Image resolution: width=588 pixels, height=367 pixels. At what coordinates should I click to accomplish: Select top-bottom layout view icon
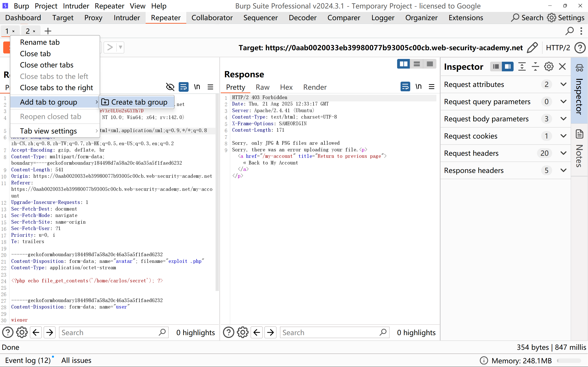point(417,64)
